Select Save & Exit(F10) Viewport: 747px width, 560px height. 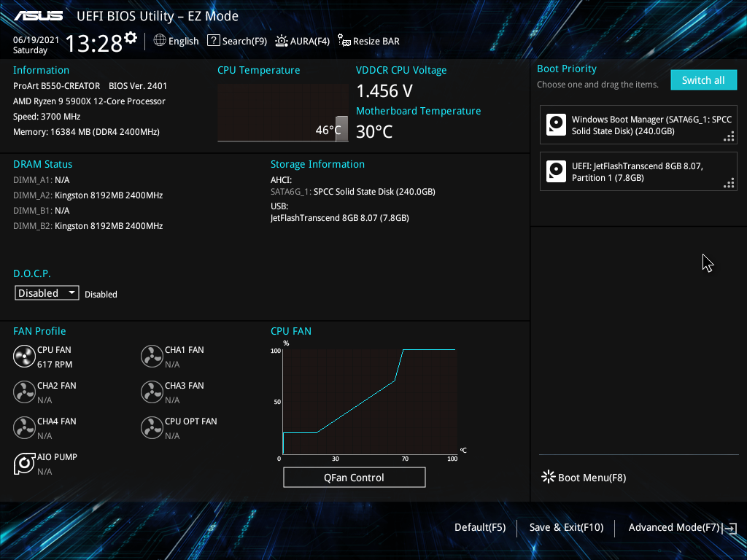(566, 526)
